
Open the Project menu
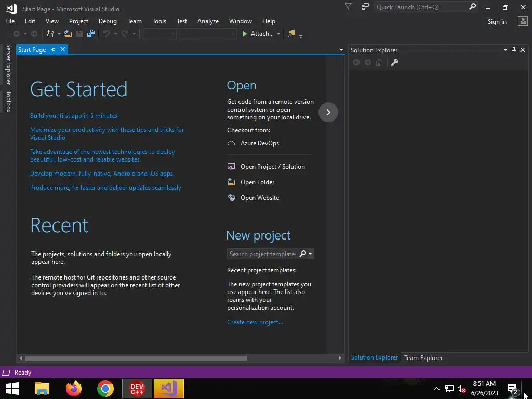pos(78,21)
